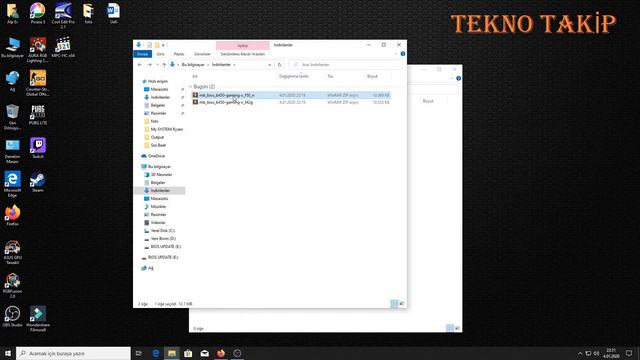Click the Ara: İndirilenler search box

pos(345,64)
